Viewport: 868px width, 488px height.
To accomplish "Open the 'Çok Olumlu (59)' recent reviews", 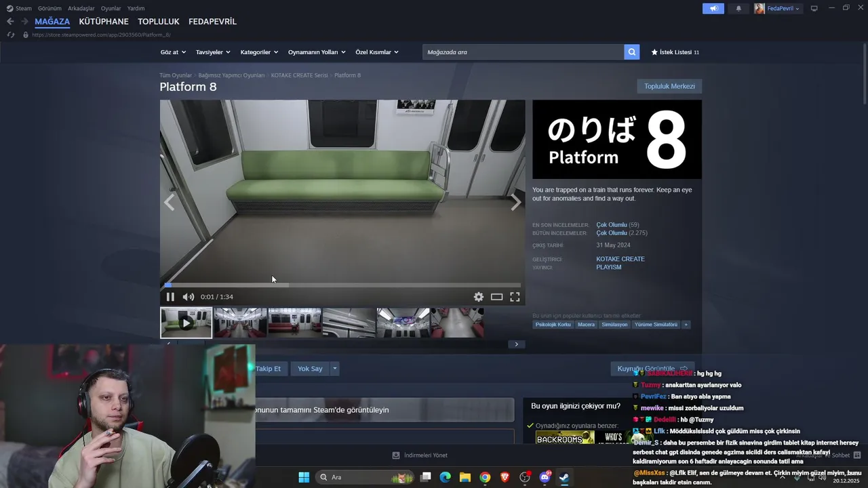I will [617, 224].
